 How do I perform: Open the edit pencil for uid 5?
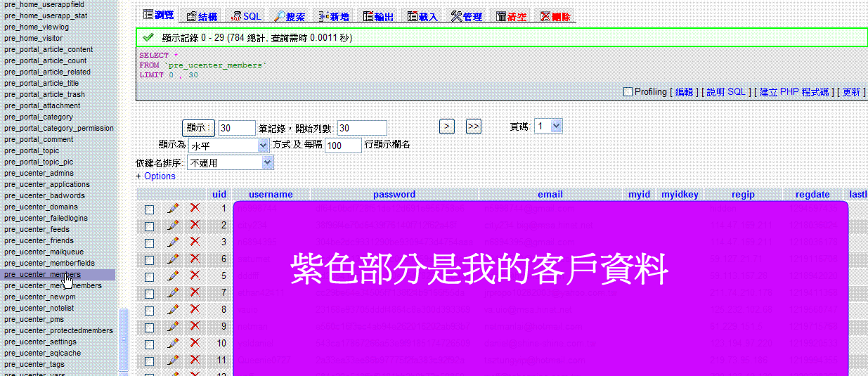coord(173,276)
